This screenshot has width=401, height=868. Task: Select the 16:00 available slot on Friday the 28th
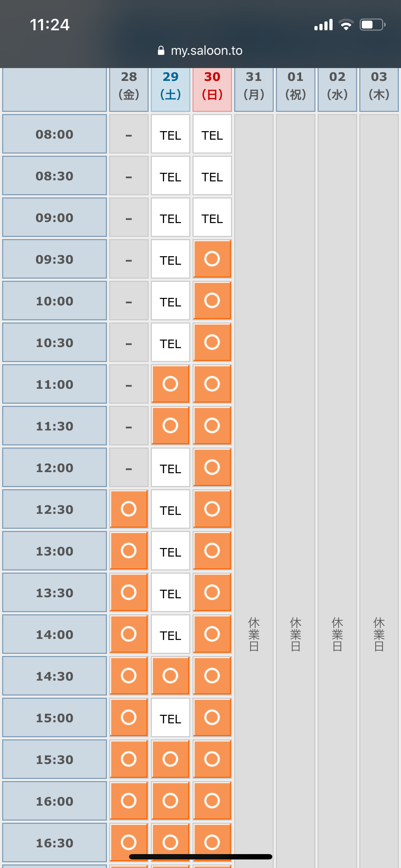tap(129, 801)
